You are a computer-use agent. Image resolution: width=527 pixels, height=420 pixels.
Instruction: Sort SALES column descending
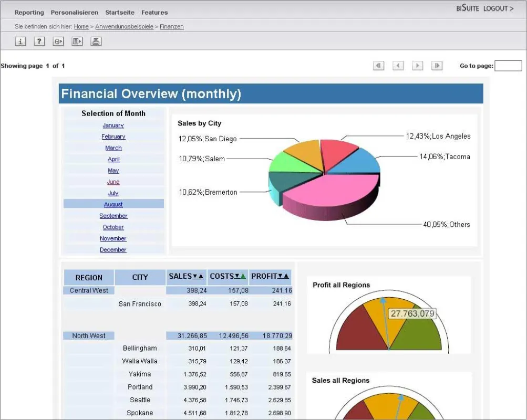[x=195, y=276]
